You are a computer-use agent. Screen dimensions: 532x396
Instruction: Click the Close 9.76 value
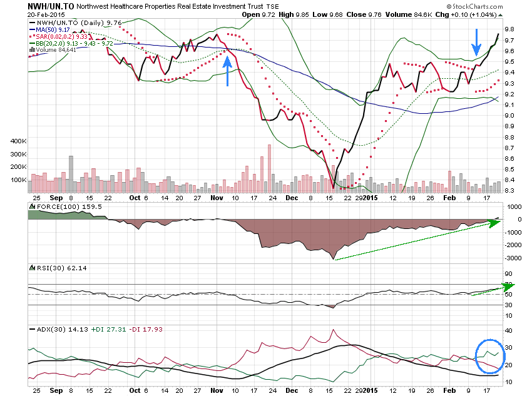[x=364, y=14]
